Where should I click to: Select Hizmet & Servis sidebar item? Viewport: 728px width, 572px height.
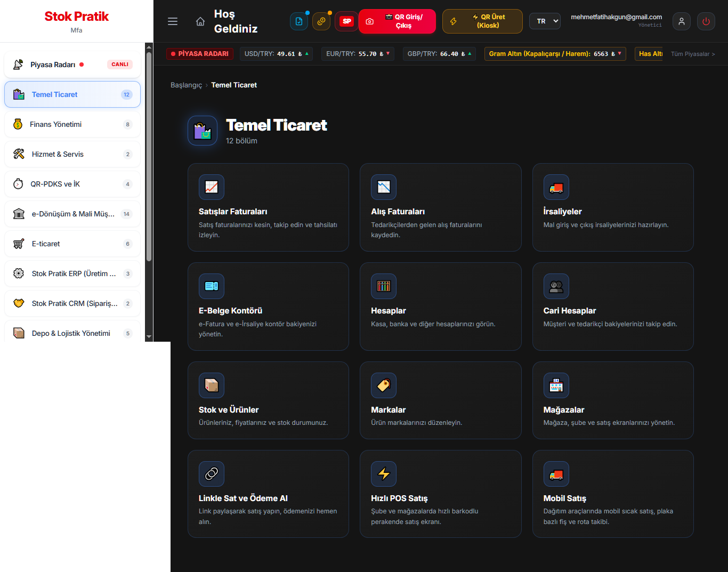72,154
